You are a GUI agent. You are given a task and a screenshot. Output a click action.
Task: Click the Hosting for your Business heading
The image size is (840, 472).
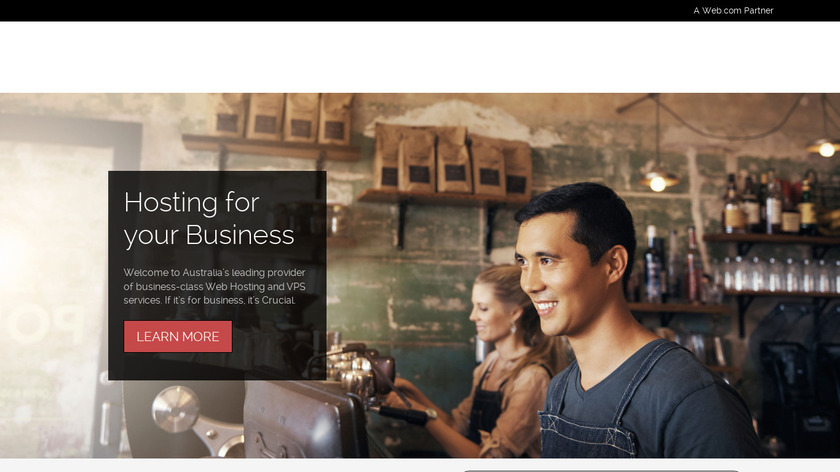point(209,218)
